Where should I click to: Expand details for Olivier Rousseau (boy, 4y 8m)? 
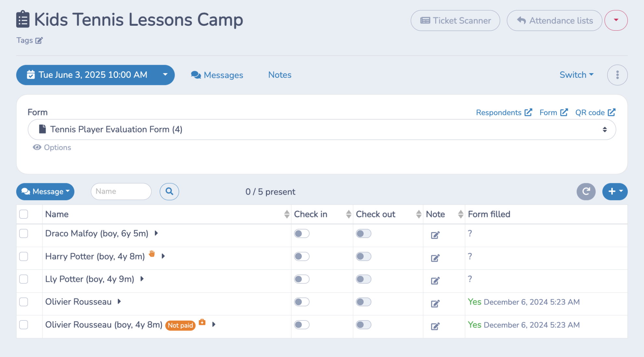[x=214, y=324]
